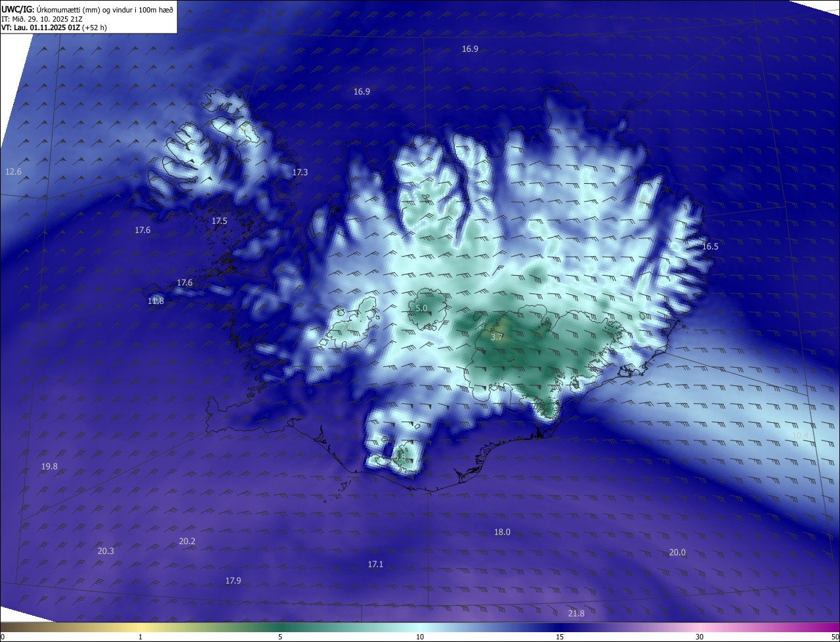The width and height of the screenshot is (840, 642).
Task: Select the 17.3 value label
Action: [x=300, y=173]
